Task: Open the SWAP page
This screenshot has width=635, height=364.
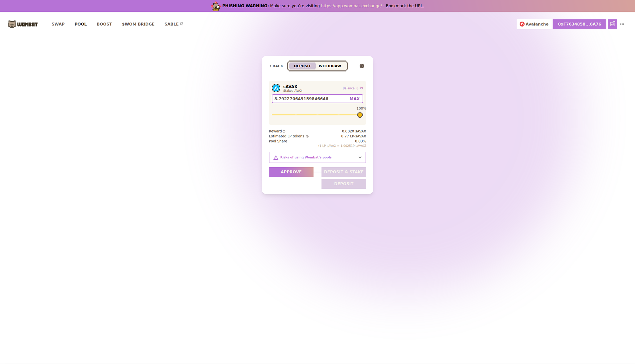Action: [58, 24]
